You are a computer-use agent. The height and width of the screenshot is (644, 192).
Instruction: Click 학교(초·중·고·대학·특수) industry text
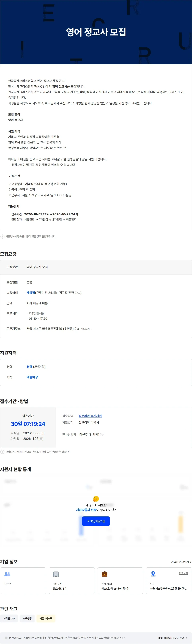115,588
